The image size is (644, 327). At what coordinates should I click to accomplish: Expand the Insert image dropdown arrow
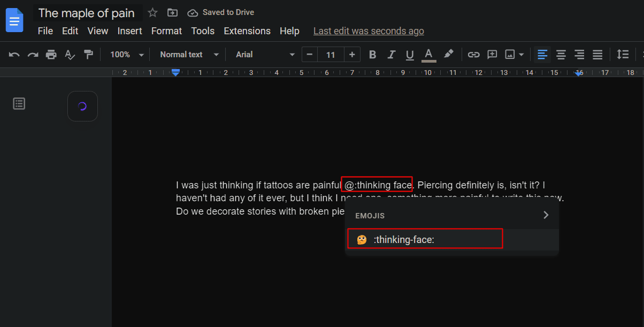point(521,55)
